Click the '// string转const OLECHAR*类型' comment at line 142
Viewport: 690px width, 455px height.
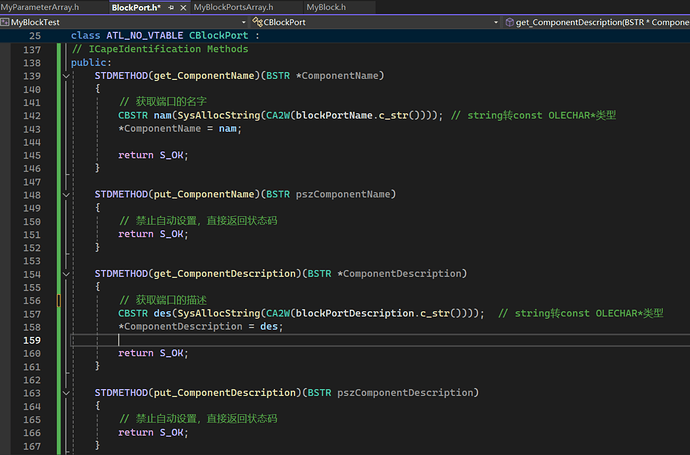533,115
